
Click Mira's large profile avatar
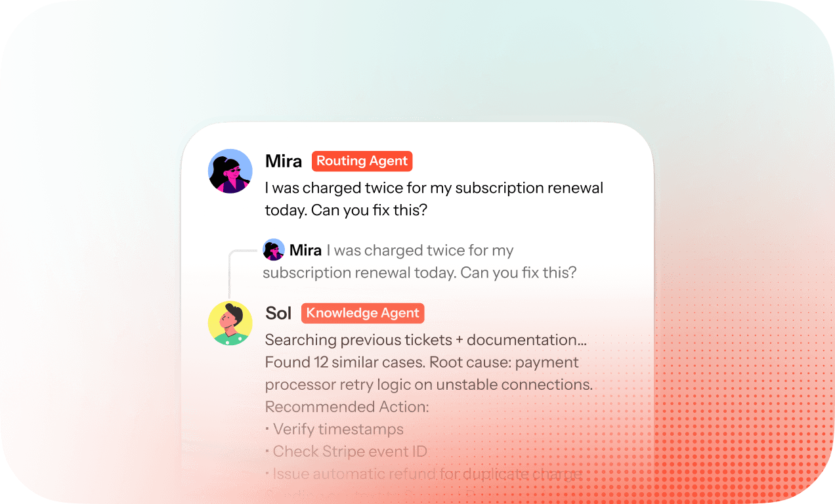pyautogui.click(x=230, y=171)
